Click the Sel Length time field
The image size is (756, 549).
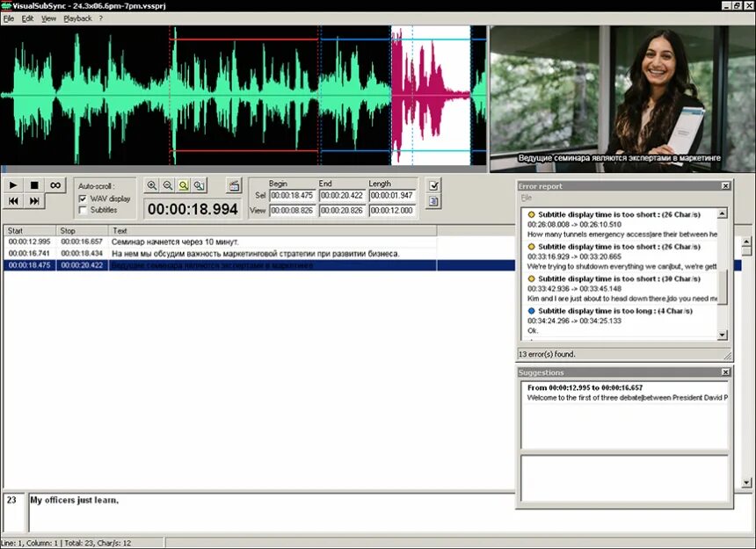392,196
